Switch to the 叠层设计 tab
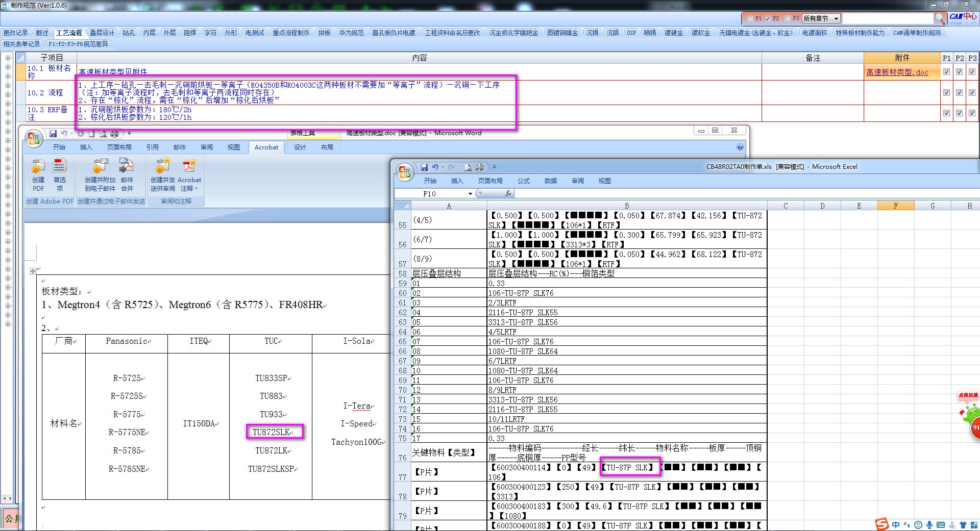Viewport: 980px width, 531px height. [x=102, y=33]
